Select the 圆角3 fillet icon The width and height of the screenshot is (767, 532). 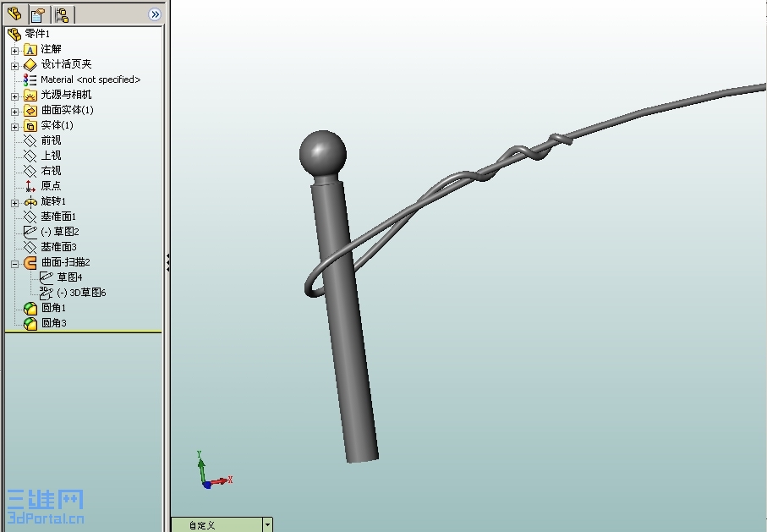(x=30, y=323)
